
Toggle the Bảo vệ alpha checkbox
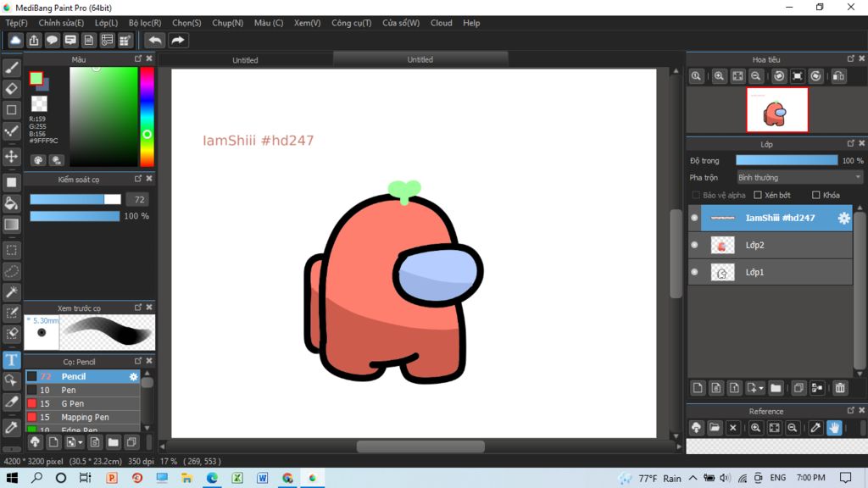click(696, 196)
